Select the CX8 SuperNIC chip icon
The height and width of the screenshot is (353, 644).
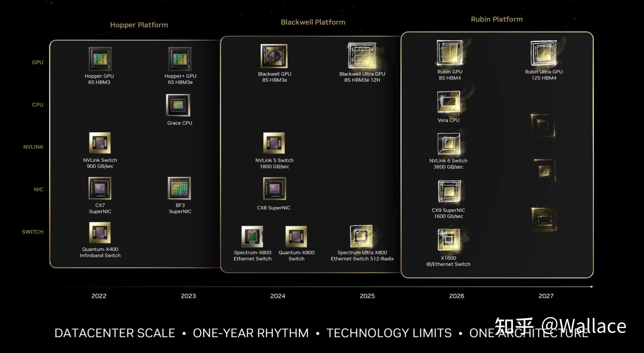click(x=275, y=189)
